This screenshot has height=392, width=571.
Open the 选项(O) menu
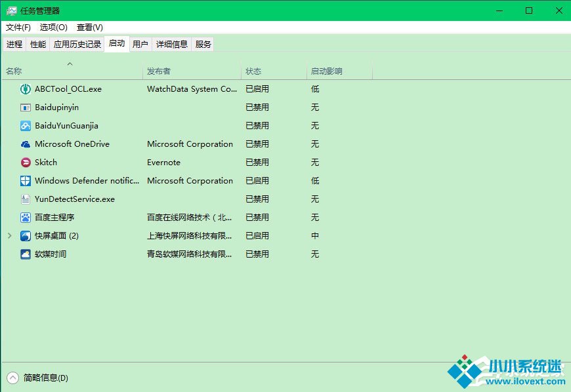point(54,28)
